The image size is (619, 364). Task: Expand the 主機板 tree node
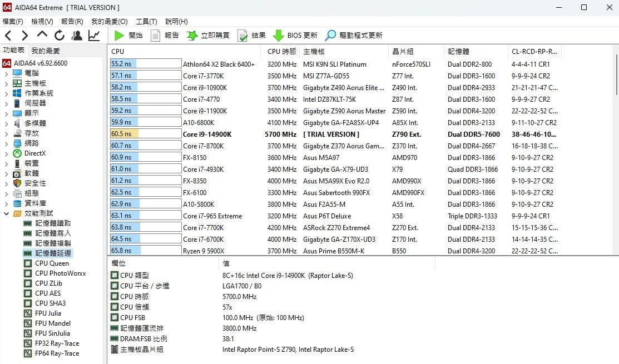[6, 83]
